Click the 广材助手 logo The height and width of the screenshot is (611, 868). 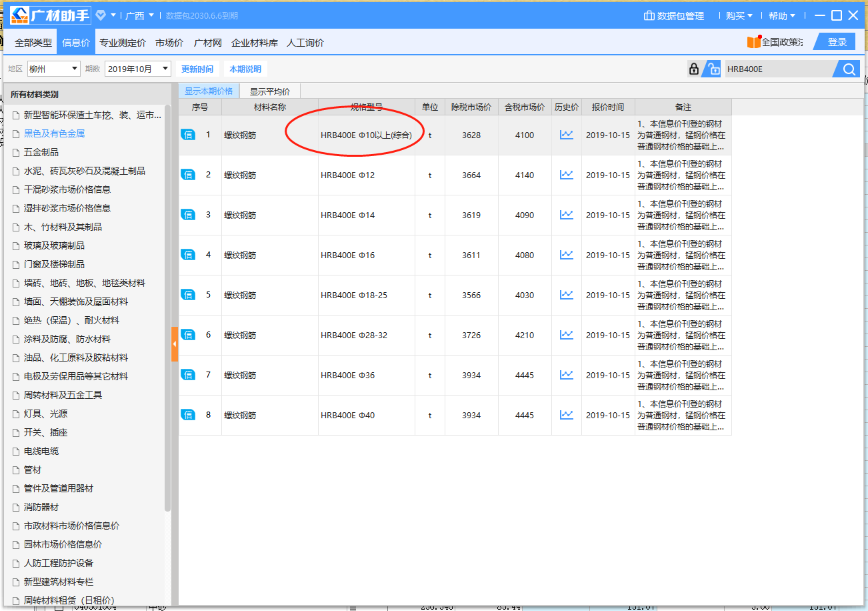[49, 15]
